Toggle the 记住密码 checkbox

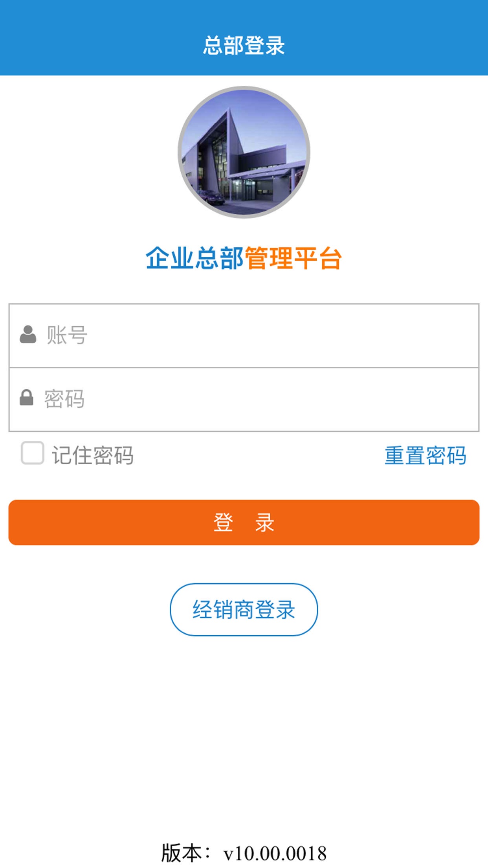pos(32,453)
